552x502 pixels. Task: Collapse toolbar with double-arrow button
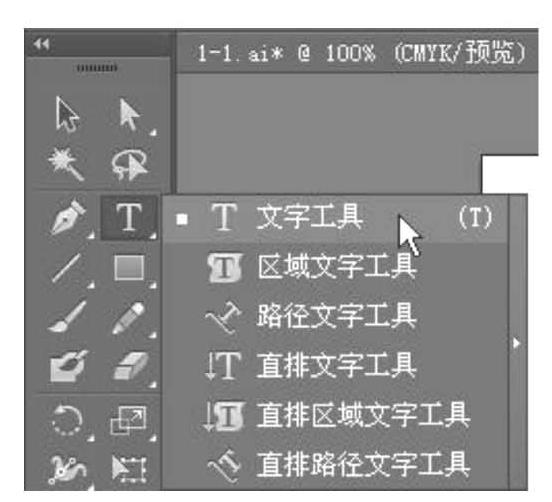42,44
